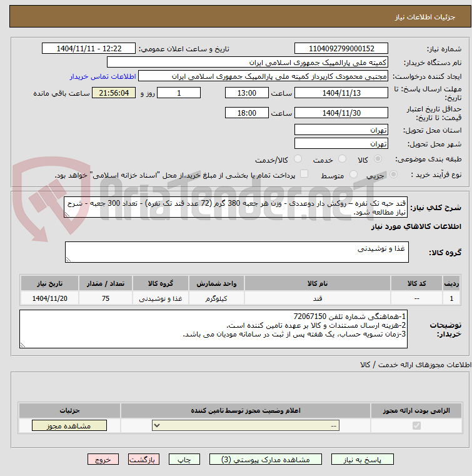Click the need number field 1104092799000152
The width and height of the screenshot is (472, 476).
pyautogui.click(x=341, y=49)
